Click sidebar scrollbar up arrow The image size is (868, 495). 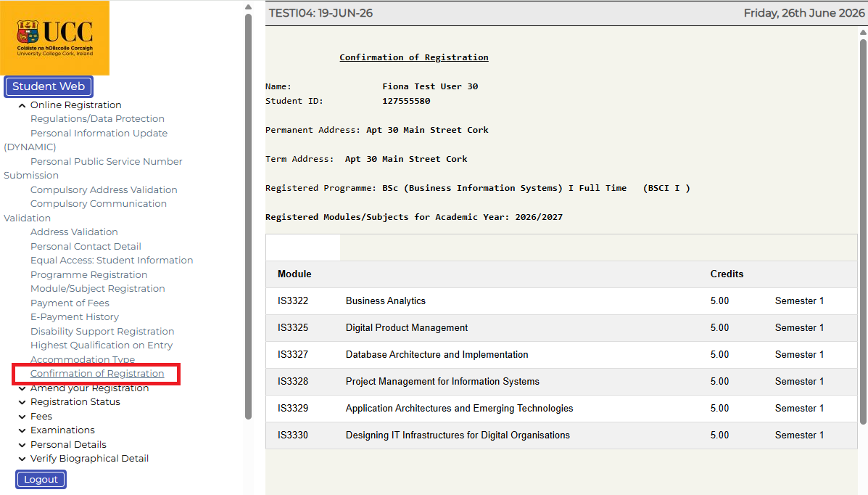[248, 7]
